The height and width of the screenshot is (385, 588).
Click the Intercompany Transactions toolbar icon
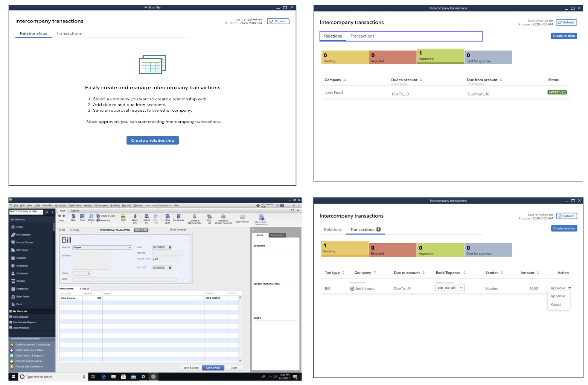[x=261, y=220]
